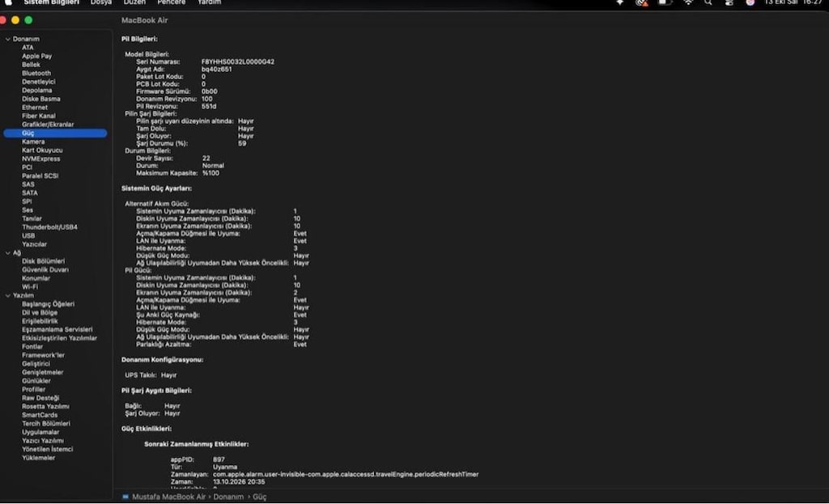Viewport: 829px width, 504px height.
Task: Select NVMExpress in the sidebar
Action: click(x=40, y=159)
